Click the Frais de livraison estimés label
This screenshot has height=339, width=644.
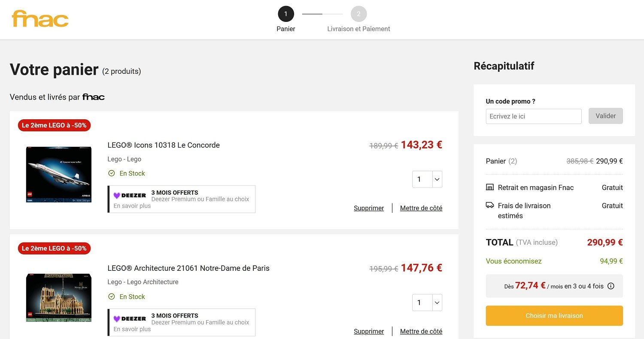pos(524,210)
